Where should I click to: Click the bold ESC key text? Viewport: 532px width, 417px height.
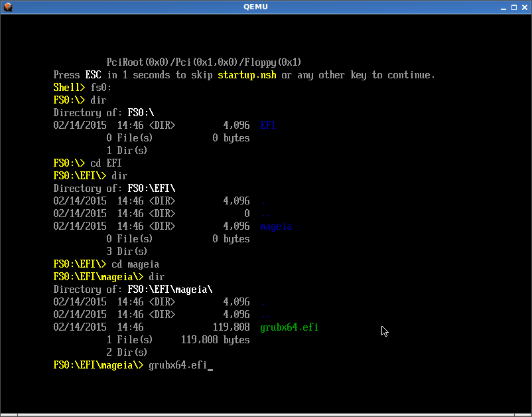coord(93,75)
